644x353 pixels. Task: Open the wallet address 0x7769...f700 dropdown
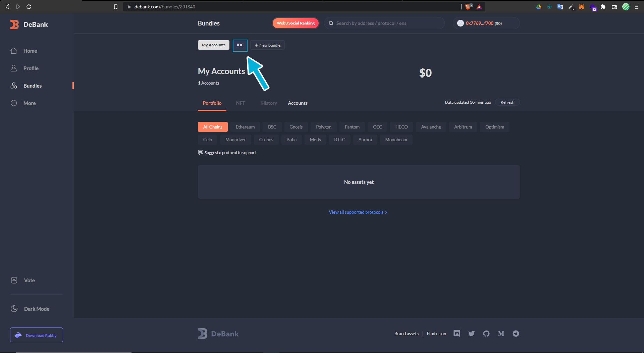point(486,23)
